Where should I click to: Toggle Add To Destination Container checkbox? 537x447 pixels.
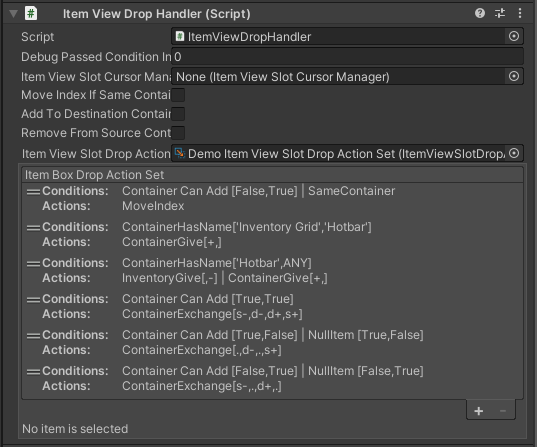(178, 114)
